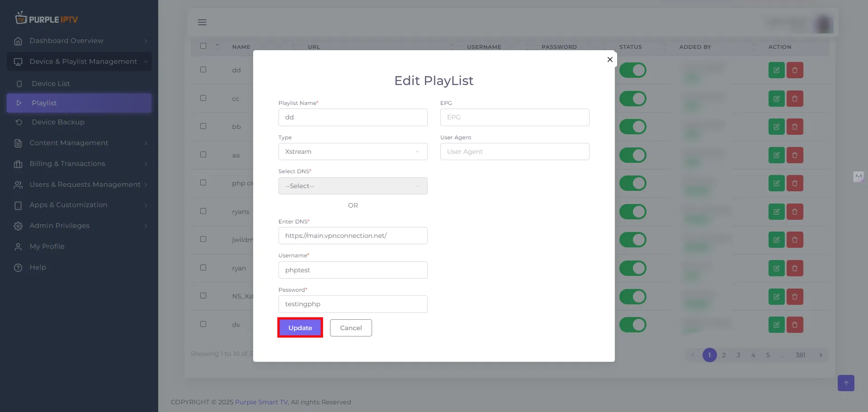Open My Profile in sidebar
Viewport: 868px width, 412px height.
79,246
